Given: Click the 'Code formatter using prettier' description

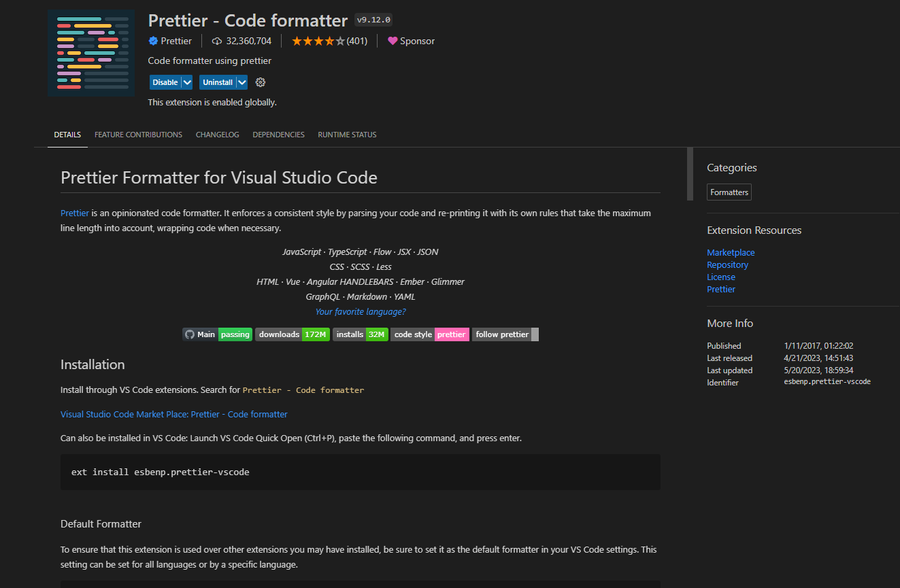Looking at the screenshot, I should (210, 60).
